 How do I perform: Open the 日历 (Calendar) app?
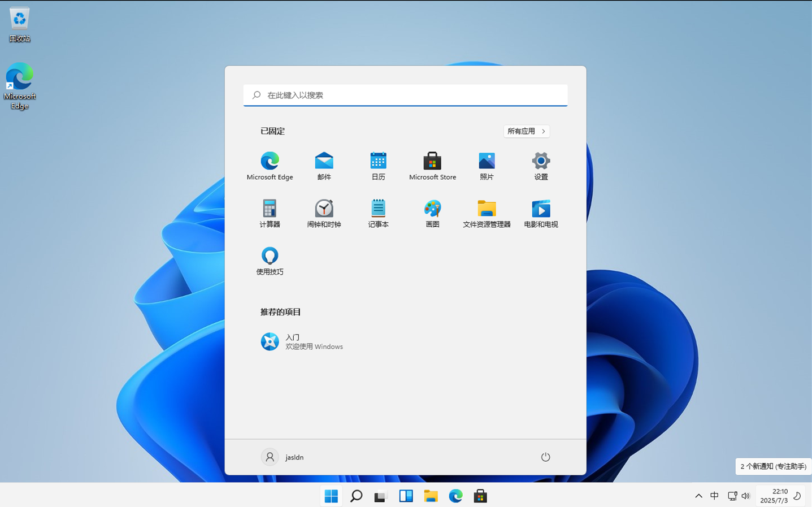[x=378, y=166]
